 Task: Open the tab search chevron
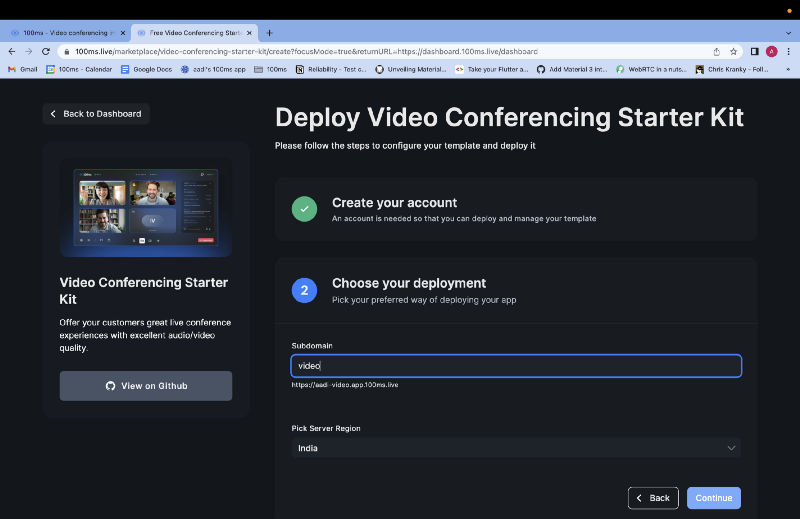click(x=788, y=33)
